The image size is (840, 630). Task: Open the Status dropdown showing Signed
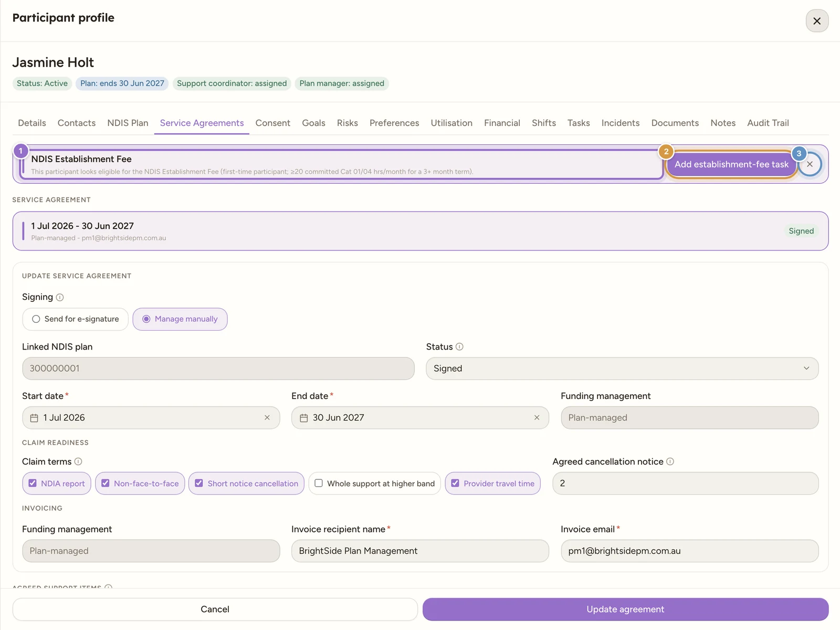[x=622, y=369]
